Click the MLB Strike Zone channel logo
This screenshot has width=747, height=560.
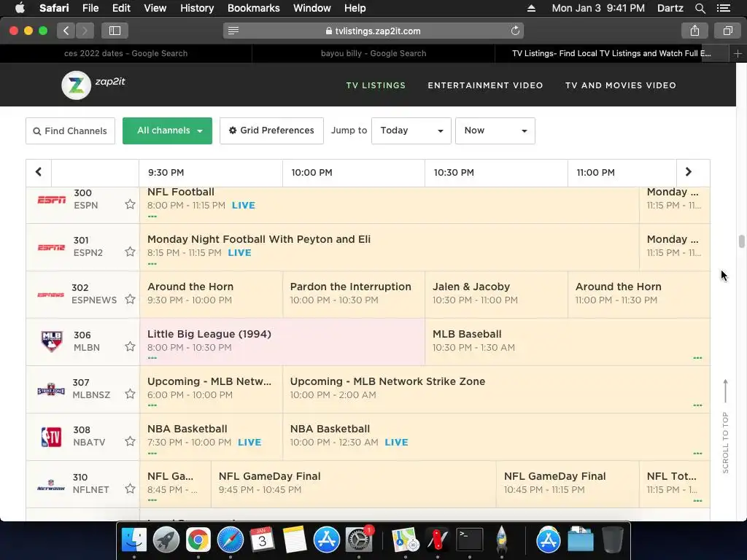pos(51,390)
